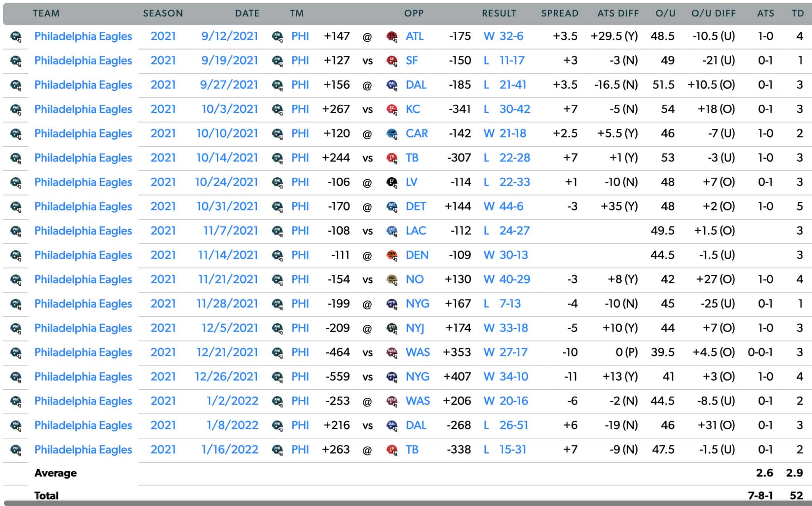Click TB helmet icon in 10/14/2021 row

[x=392, y=158]
